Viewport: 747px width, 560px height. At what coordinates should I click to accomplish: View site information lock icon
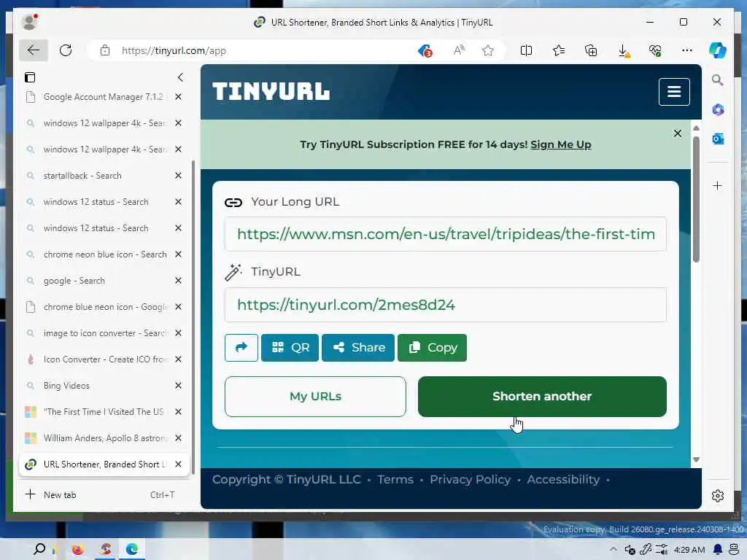pyautogui.click(x=105, y=50)
